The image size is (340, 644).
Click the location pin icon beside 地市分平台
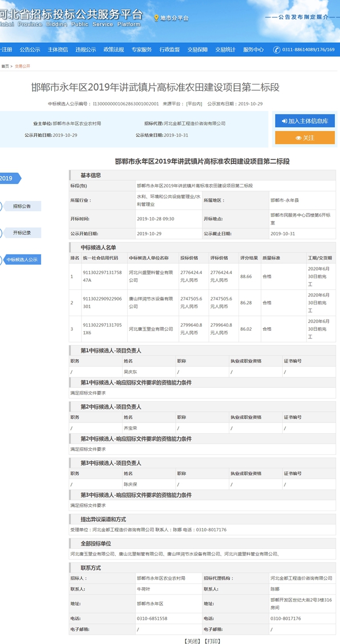click(x=156, y=18)
